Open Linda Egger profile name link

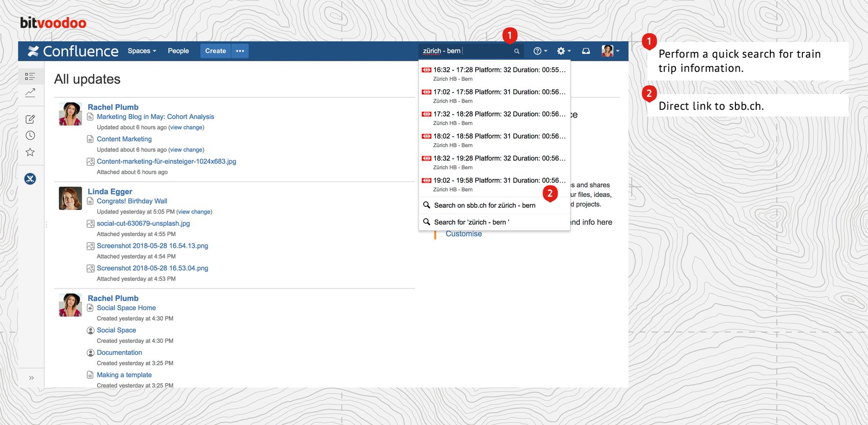tap(110, 191)
